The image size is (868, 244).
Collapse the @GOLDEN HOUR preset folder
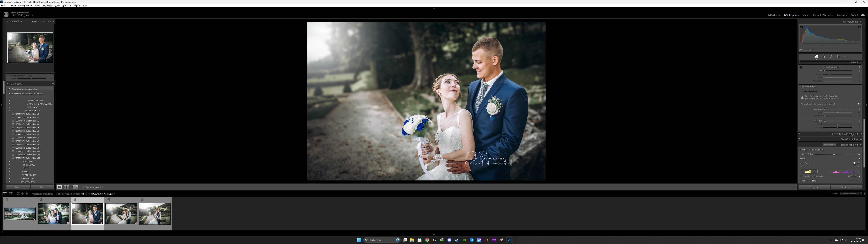tap(10, 110)
